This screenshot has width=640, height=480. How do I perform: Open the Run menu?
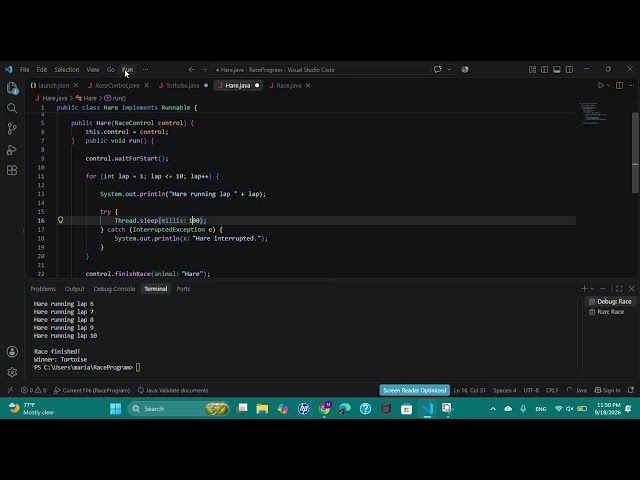(127, 70)
